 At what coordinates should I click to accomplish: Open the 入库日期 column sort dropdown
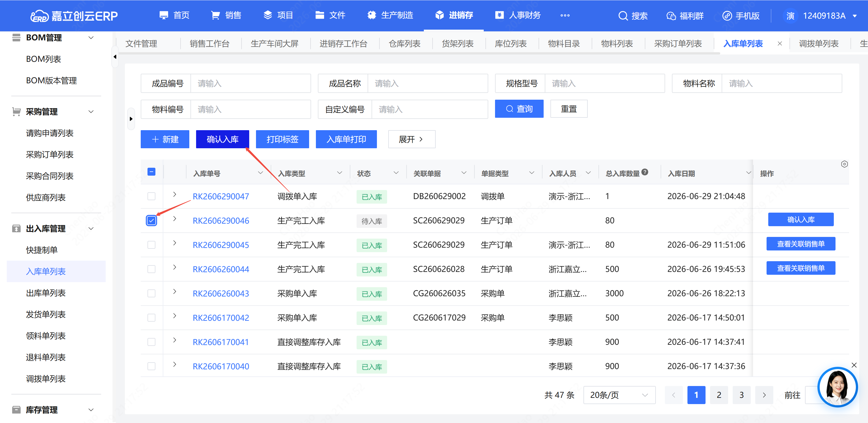748,173
